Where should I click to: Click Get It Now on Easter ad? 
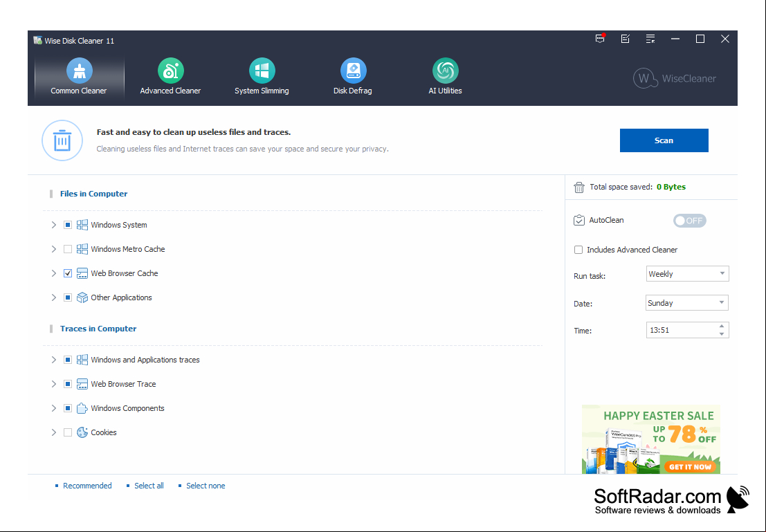point(690,466)
